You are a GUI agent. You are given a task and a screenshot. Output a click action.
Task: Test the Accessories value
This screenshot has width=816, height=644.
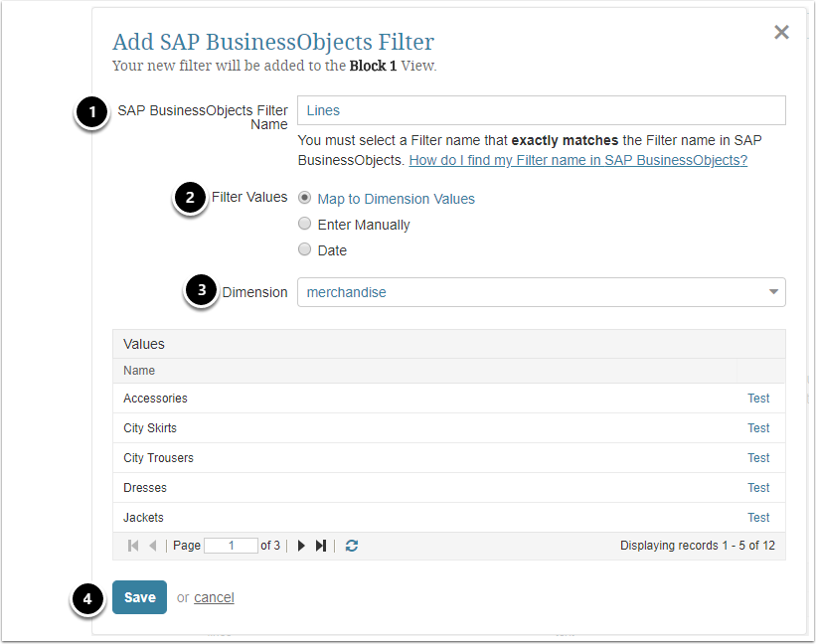coord(758,399)
